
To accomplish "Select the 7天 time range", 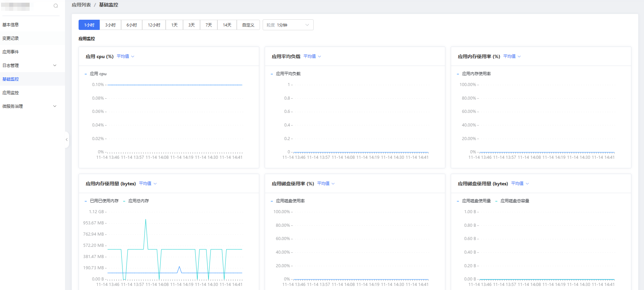I will (x=209, y=25).
